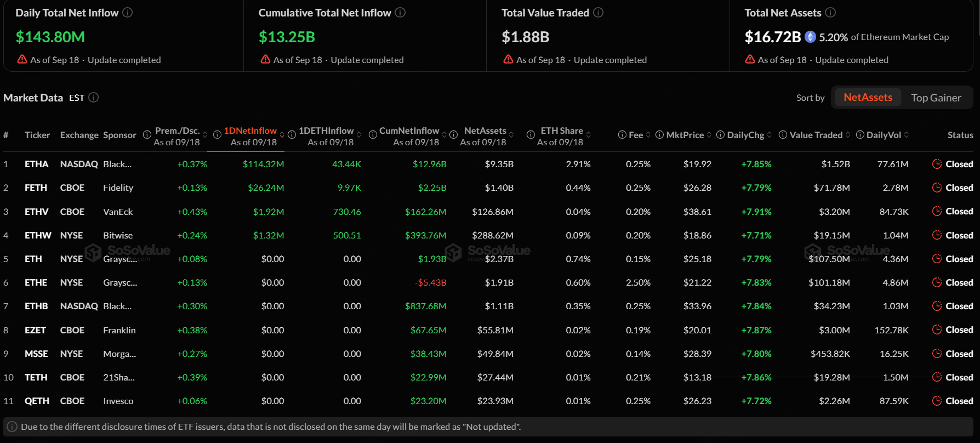Click info icon beside Daily Total Net Inflow
The image size is (980, 443).
click(127, 12)
